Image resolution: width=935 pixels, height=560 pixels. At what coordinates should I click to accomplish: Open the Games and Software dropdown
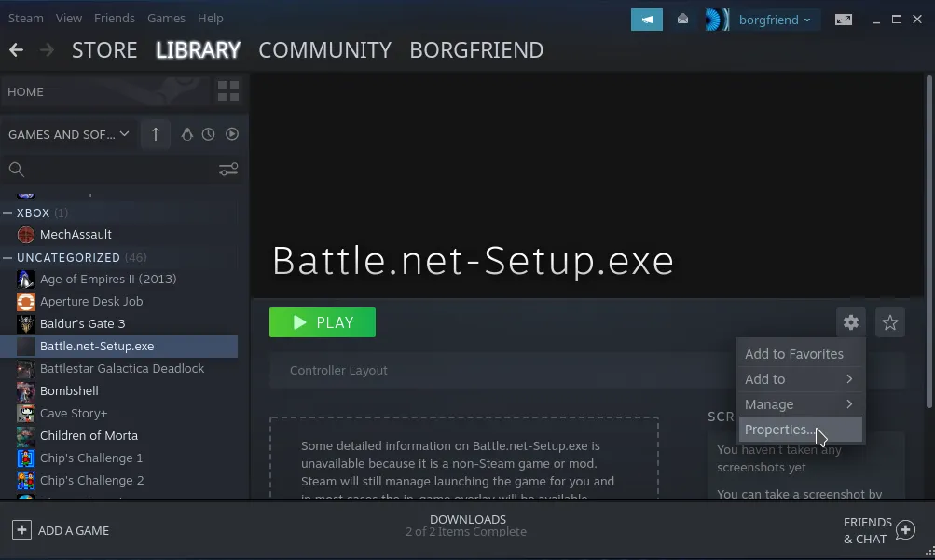point(69,134)
